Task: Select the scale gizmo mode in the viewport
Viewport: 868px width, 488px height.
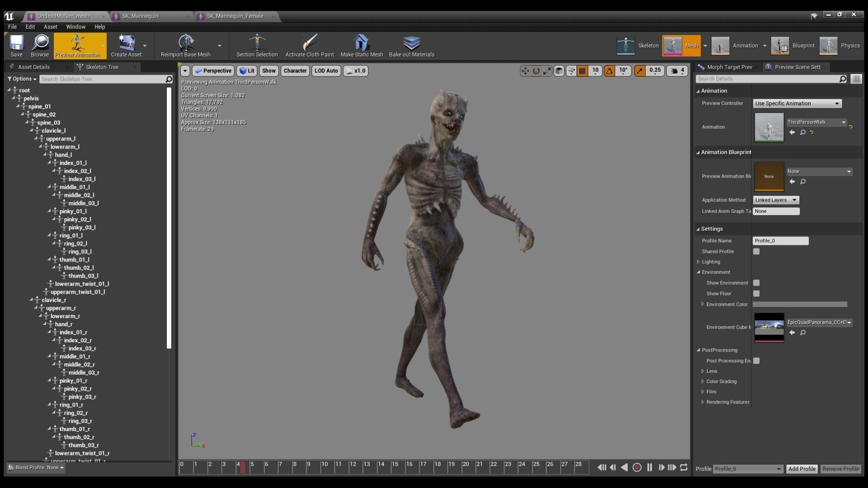Action: coord(547,71)
